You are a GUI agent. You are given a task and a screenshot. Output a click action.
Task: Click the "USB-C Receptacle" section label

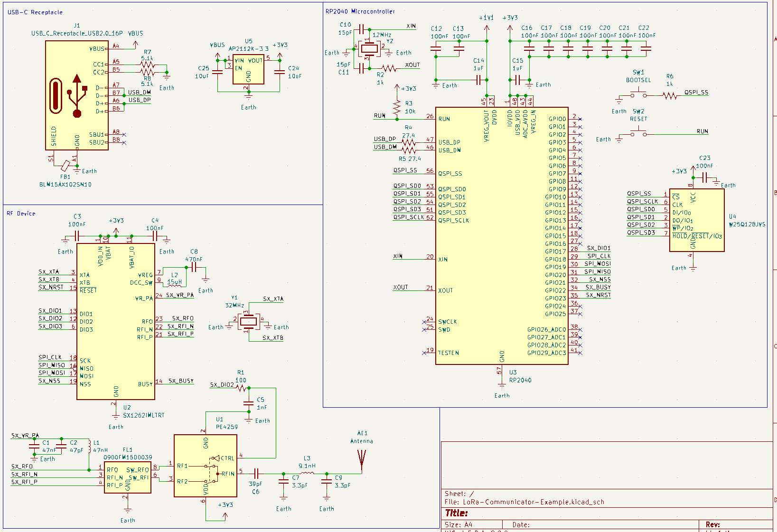point(35,12)
